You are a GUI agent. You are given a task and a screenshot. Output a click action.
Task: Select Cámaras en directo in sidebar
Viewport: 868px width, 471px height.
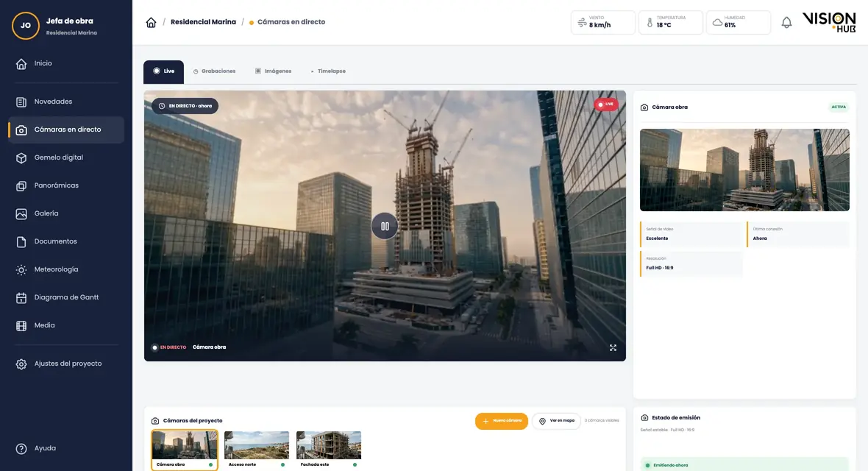pyautogui.click(x=66, y=130)
